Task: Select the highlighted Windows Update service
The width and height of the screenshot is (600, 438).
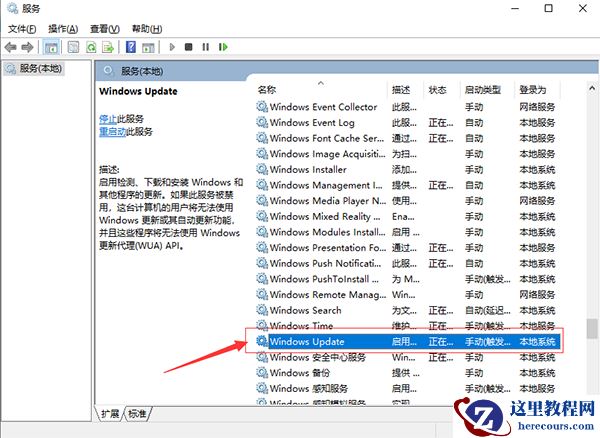Action: [x=408, y=342]
